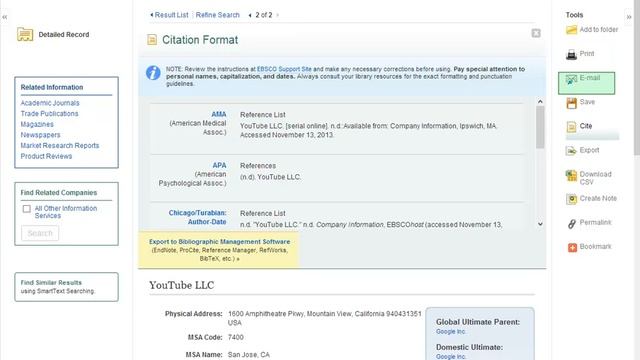Click the Download CSV label
640x360 pixels.
(x=596, y=178)
